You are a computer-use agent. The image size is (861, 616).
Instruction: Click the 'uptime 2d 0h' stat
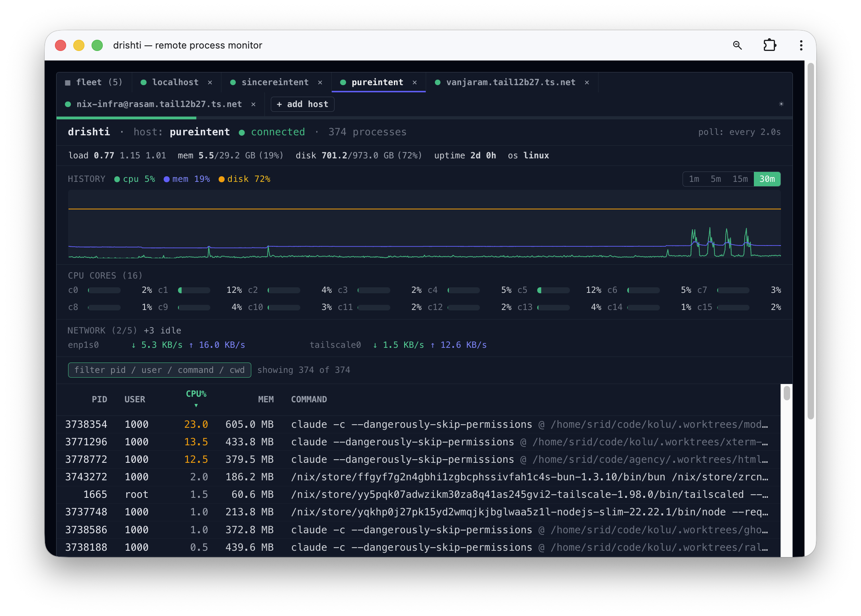pos(465,156)
